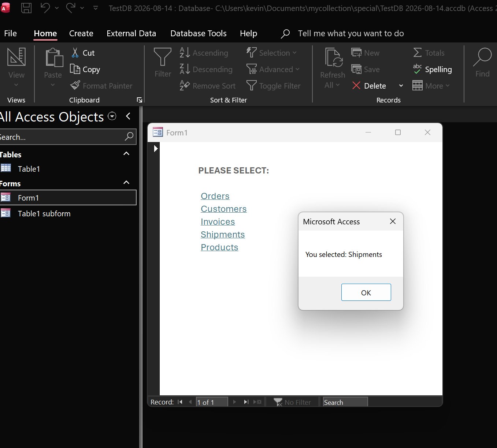Go to next record
This screenshot has width=497, height=448.
(x=235, y=402)
